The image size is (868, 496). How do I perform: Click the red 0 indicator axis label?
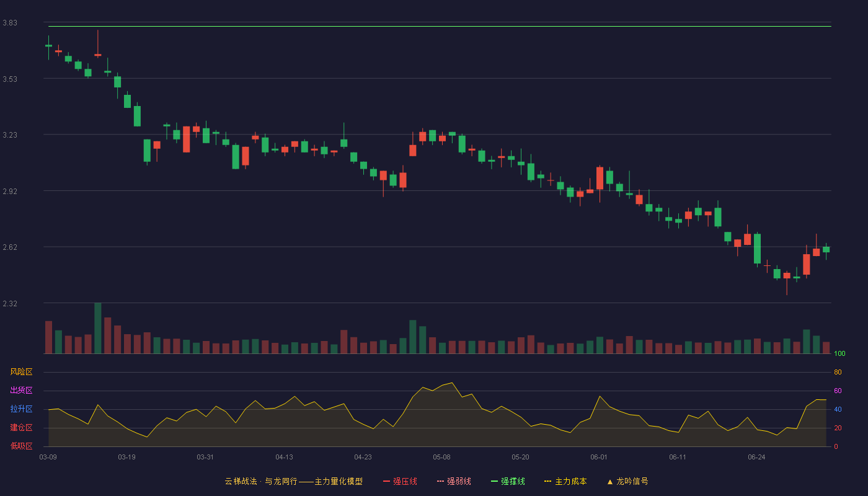click(x=836, y=446)
